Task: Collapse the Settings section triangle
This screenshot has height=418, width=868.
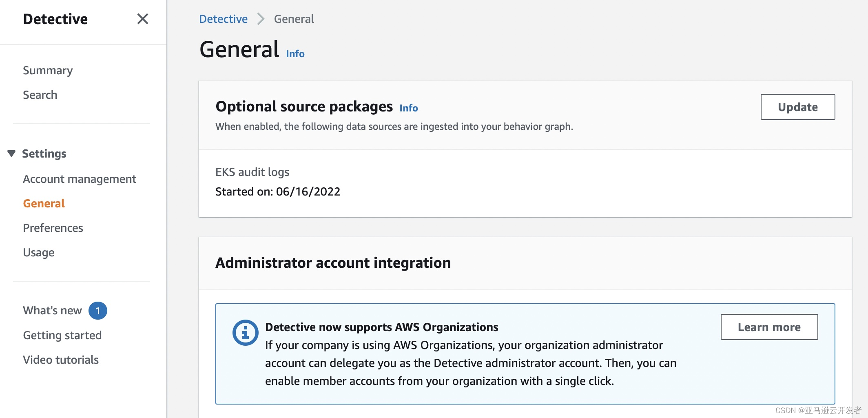Action: (x=11, y=153)
